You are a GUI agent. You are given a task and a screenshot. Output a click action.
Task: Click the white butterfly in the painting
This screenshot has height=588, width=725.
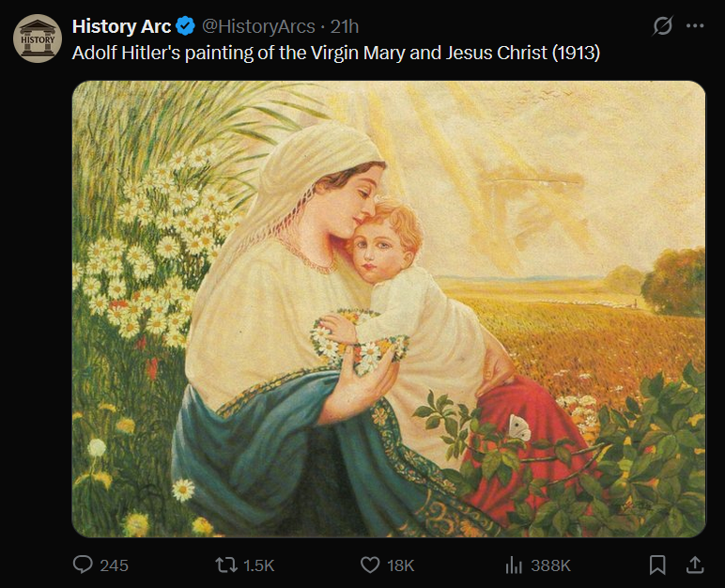click(x=518, y=427)
